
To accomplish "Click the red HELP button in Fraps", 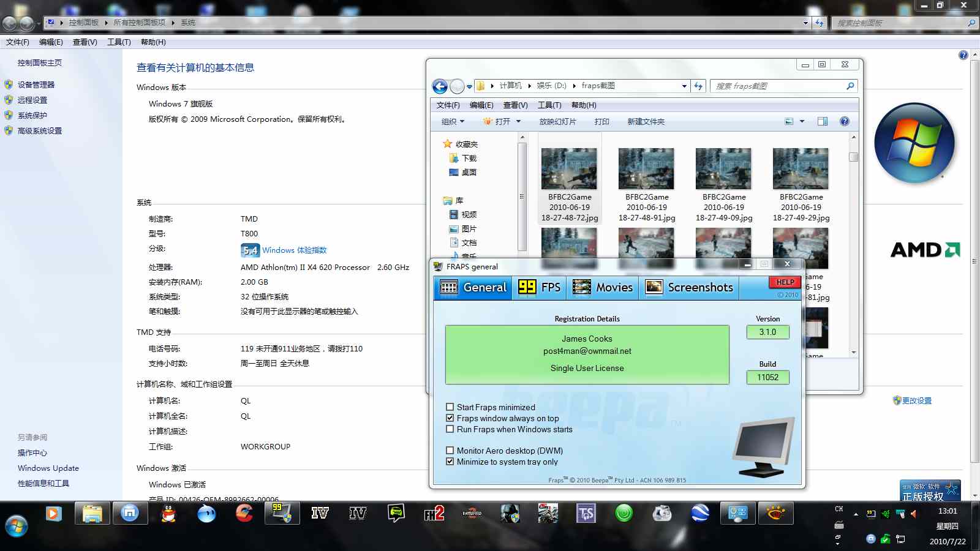I will [x=785, y=282].
